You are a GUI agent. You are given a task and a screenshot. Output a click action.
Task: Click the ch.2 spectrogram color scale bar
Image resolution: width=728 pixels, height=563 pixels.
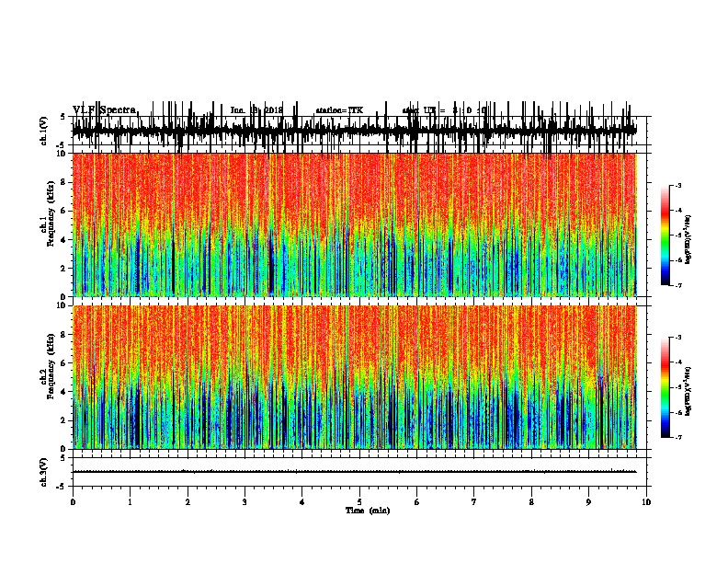coord(665,387)
